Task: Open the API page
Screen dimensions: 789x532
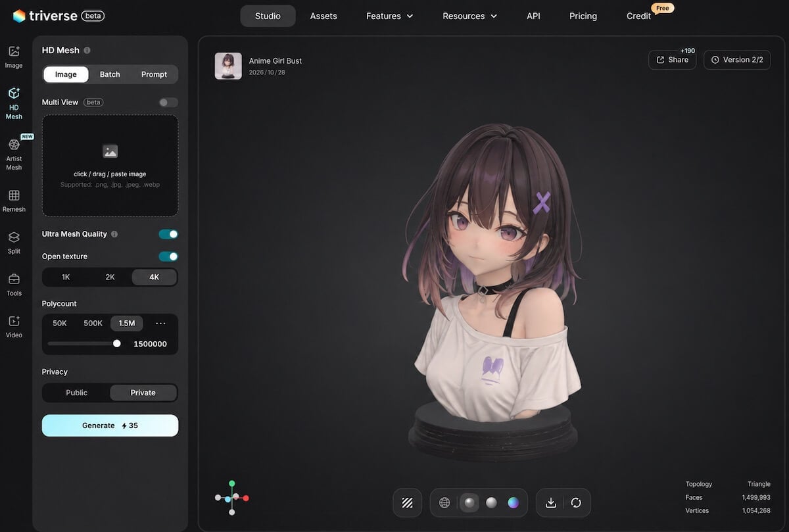Action: [533, 16]
